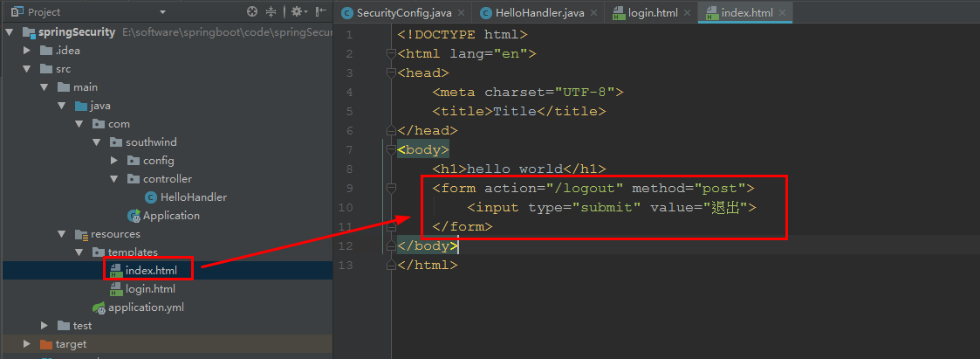
Task: Click the SecurityConfig.java tab class icon
Action: point(346,12)
